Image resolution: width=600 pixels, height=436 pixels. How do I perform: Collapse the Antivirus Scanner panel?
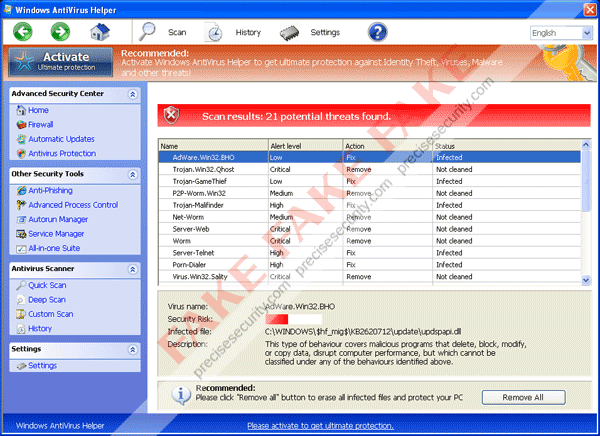coord(132,269)
